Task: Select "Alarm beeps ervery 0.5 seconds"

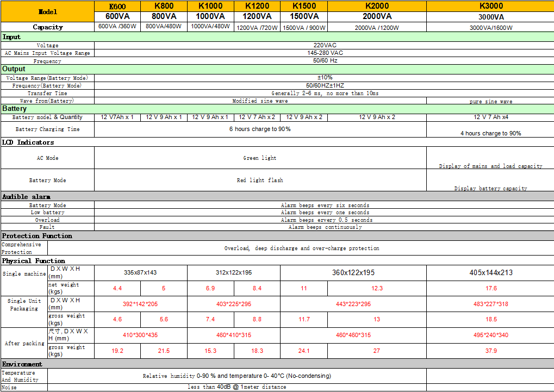Action: click(x=327, y=220)
